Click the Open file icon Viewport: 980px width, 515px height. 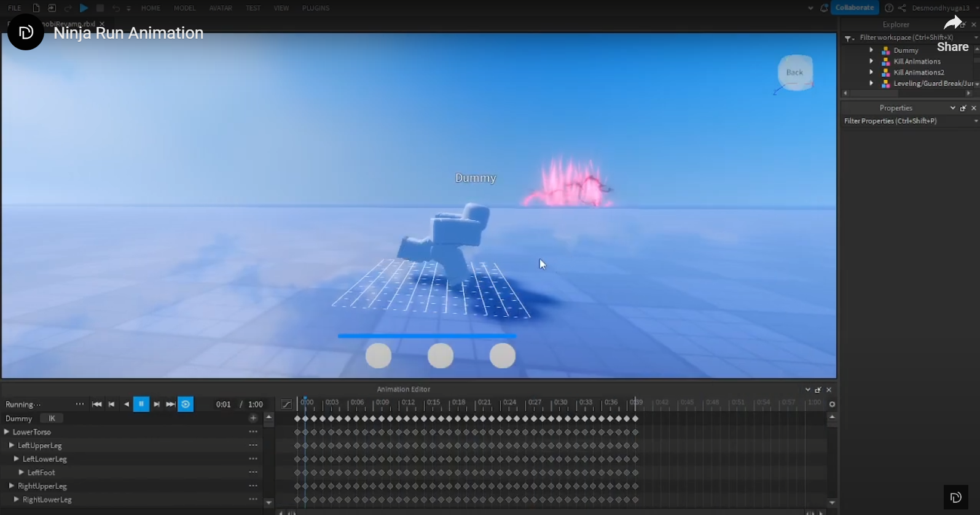click(52, 8)
